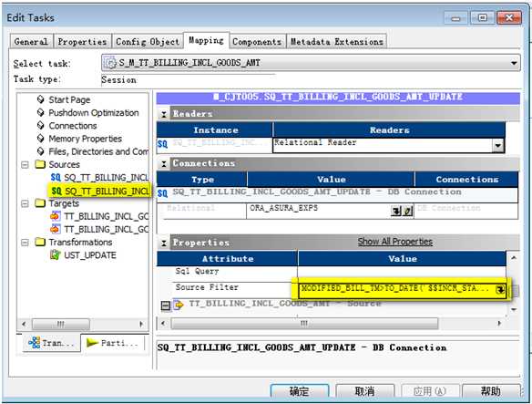Open the Start Page node icon
The image size is (532, 404).
41,99
